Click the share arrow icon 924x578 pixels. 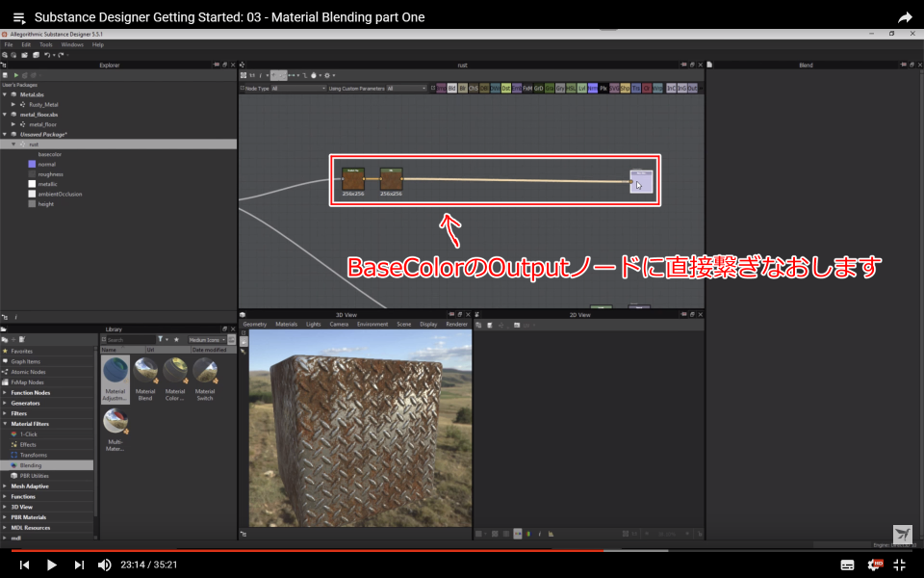coord(905,17)
